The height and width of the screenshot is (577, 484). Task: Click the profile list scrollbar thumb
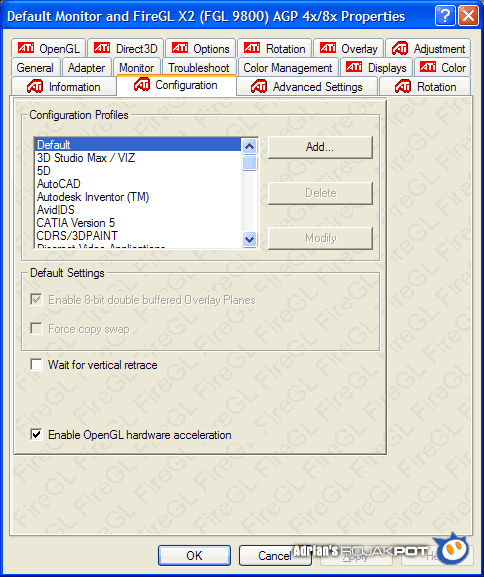click(x=250, y=163)
